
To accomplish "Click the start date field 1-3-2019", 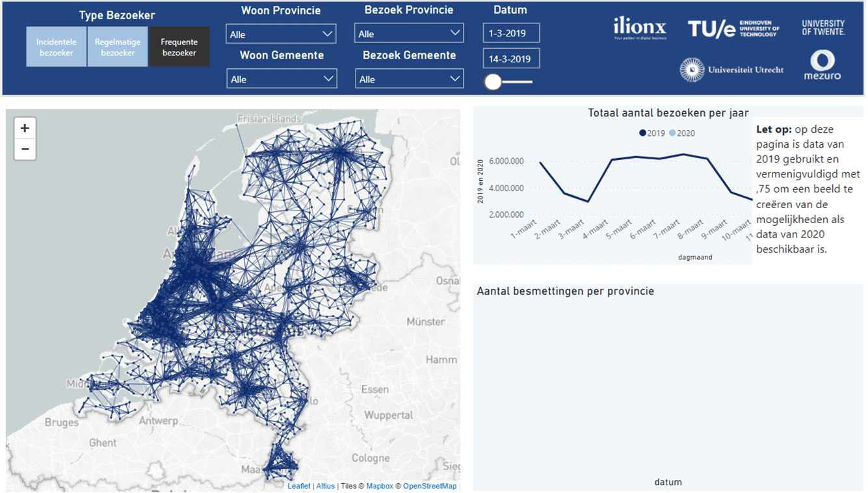I will coord(511,33).
